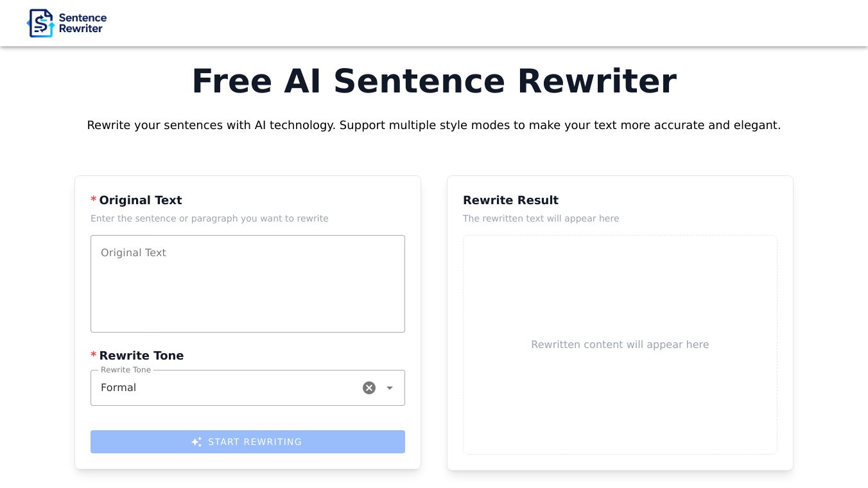Click the small floating Rewrite Tone field label
Viewport: 868px width, 488px height.
[x=126, y=370]
